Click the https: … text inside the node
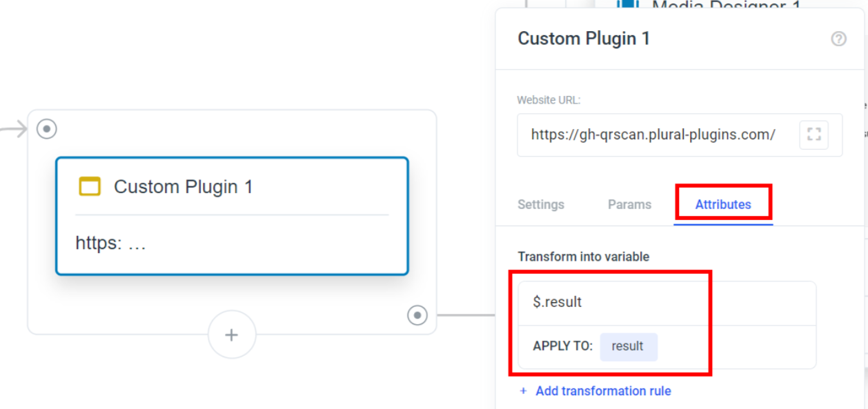Viewport: 868px width, 409px height. point(111,243)
